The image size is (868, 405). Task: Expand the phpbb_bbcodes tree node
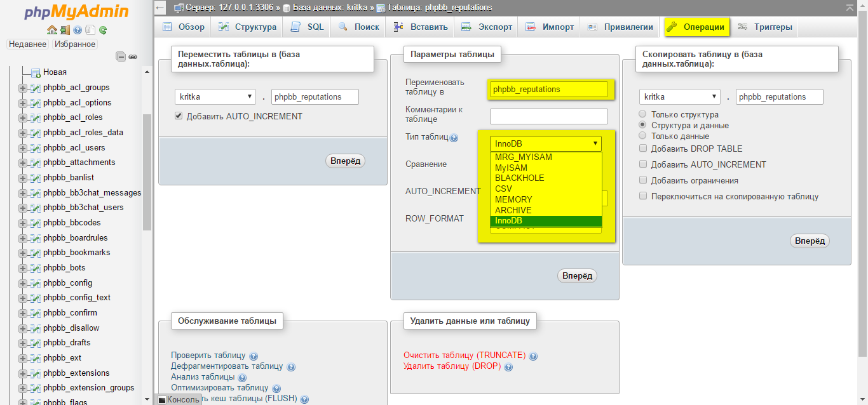coord(22,223)
